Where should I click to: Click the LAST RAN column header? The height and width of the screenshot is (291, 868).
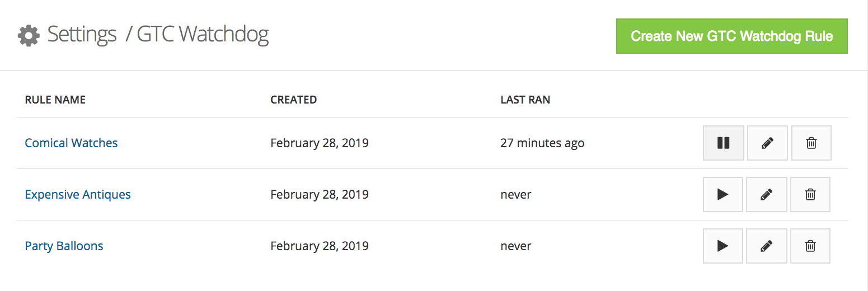(x=525, y=100)
